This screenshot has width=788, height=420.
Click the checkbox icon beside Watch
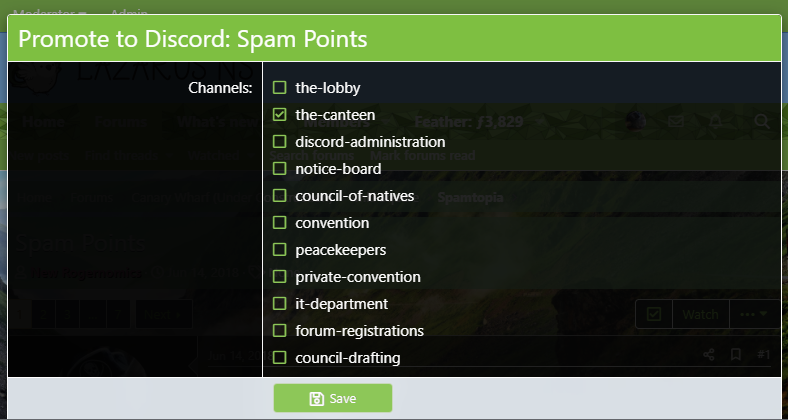pyautogui.click(x=654, y=314)
